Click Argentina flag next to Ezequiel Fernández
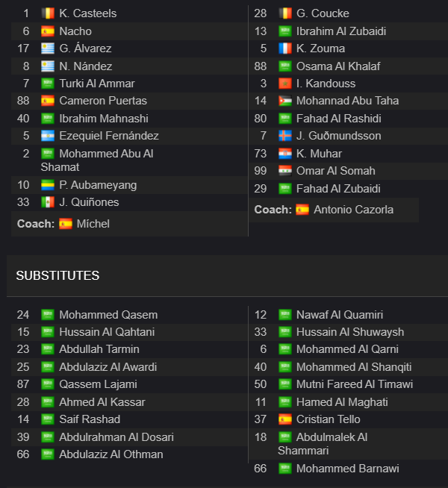 click(x=48, y=136)
